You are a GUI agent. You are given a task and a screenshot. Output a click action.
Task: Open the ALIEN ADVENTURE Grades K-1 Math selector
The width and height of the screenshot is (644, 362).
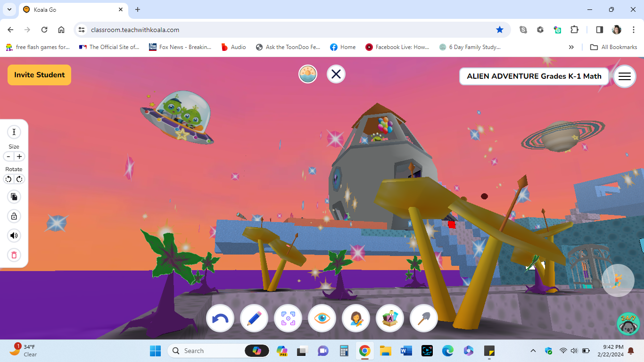click(x=533, y=76)
